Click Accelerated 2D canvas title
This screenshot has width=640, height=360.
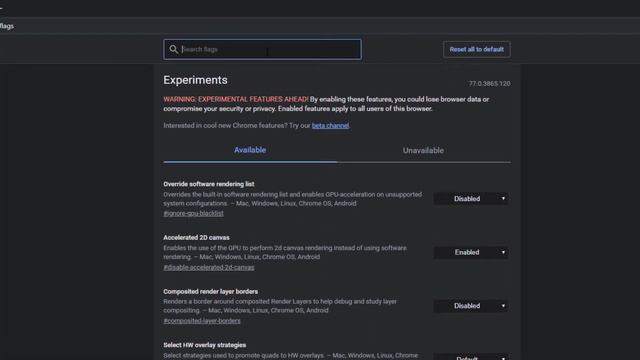[196, 238]
